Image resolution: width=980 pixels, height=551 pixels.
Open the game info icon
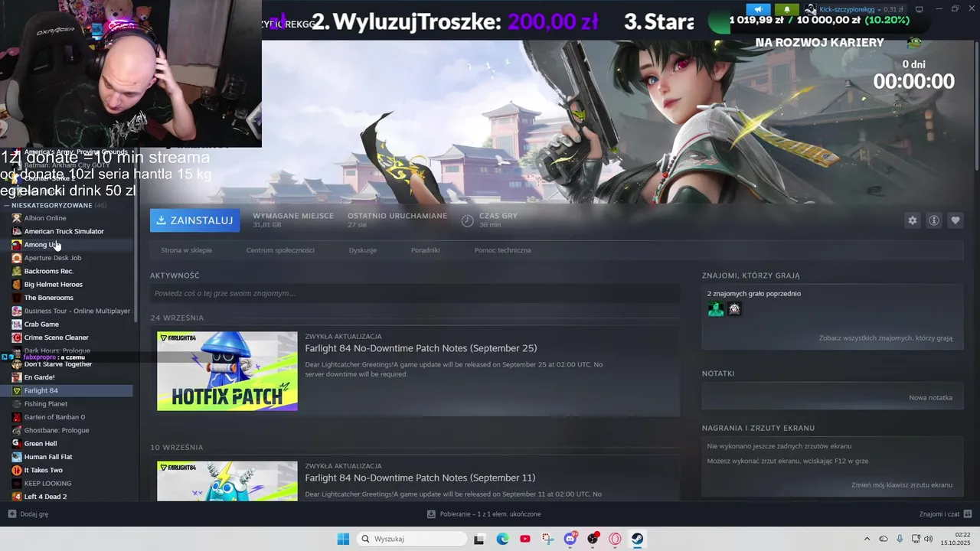coord(933,220)
